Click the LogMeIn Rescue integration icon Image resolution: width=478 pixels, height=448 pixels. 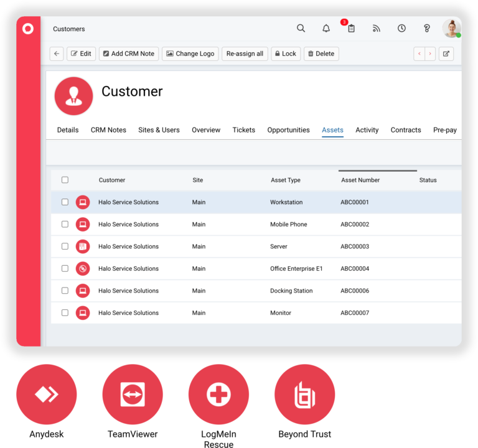coord(218,394)
